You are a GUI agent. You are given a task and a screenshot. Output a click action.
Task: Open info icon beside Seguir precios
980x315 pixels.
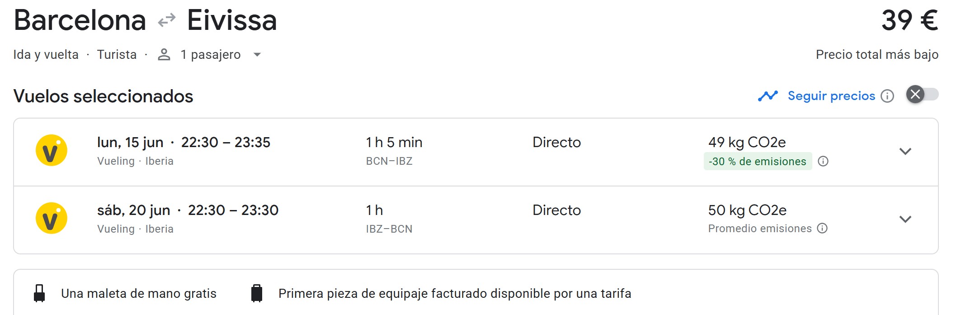[x=887, y=96]
